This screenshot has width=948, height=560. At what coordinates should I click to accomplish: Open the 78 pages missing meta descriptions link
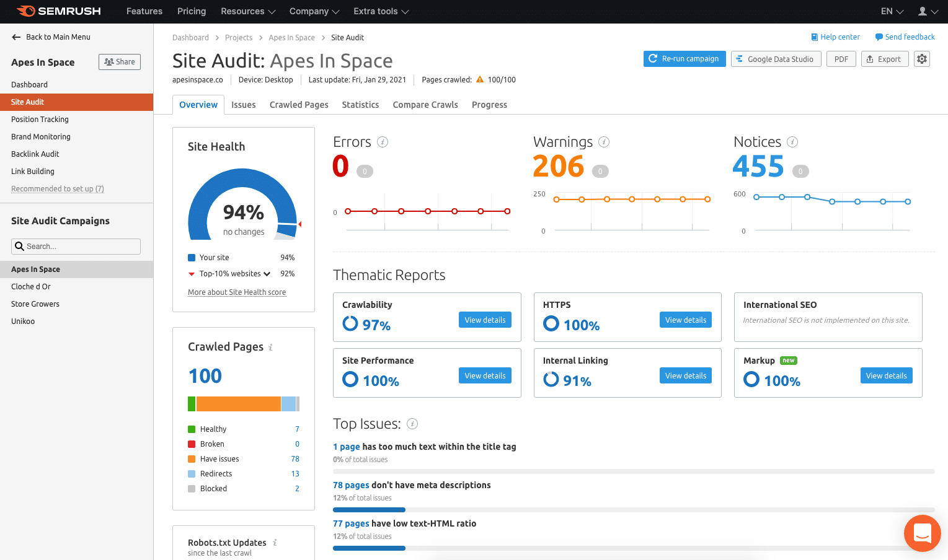click(x=351, y=485)
